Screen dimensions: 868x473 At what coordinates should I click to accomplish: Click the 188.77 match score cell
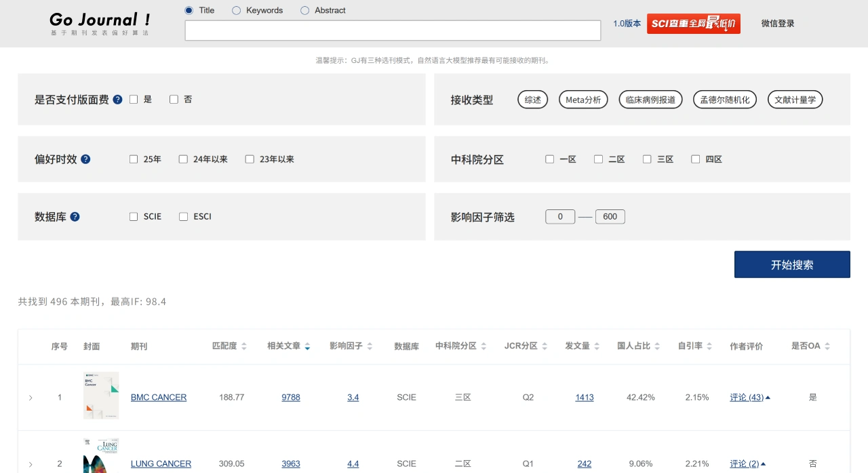point(231,398)
